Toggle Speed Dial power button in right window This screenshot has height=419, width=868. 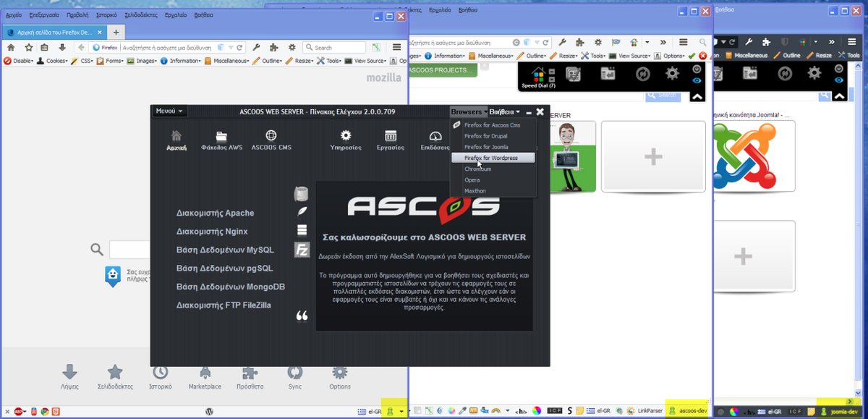[x=839, y=69]
